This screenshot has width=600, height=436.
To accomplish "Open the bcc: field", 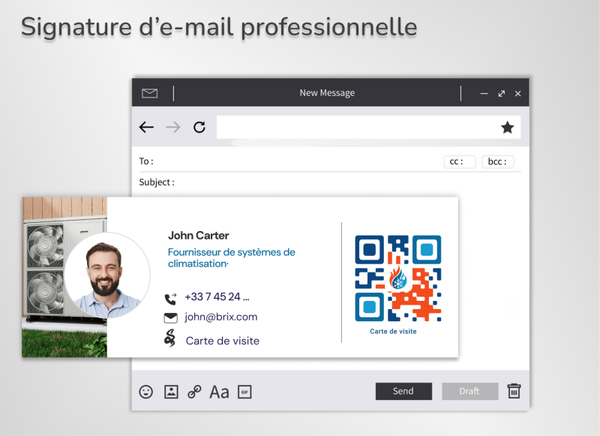I will pos(497,162).
